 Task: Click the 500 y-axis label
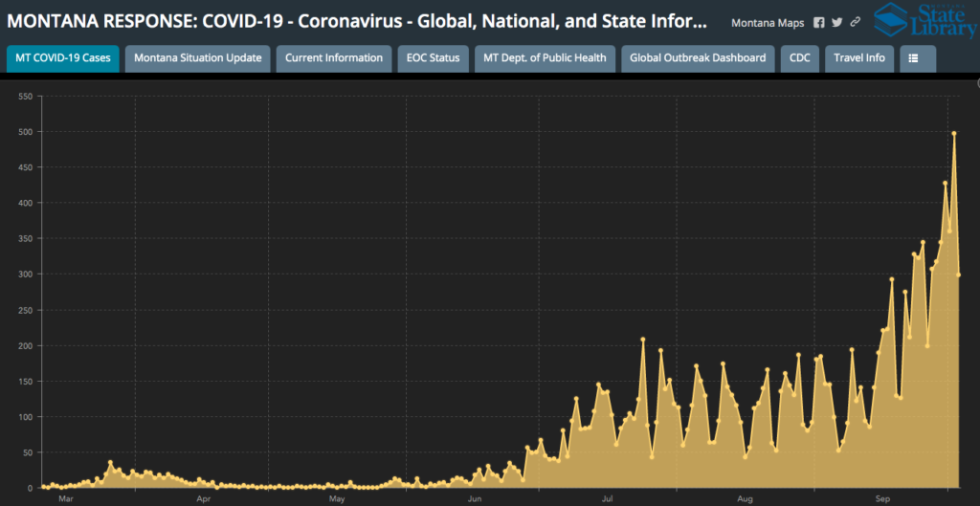click(26, 132)
